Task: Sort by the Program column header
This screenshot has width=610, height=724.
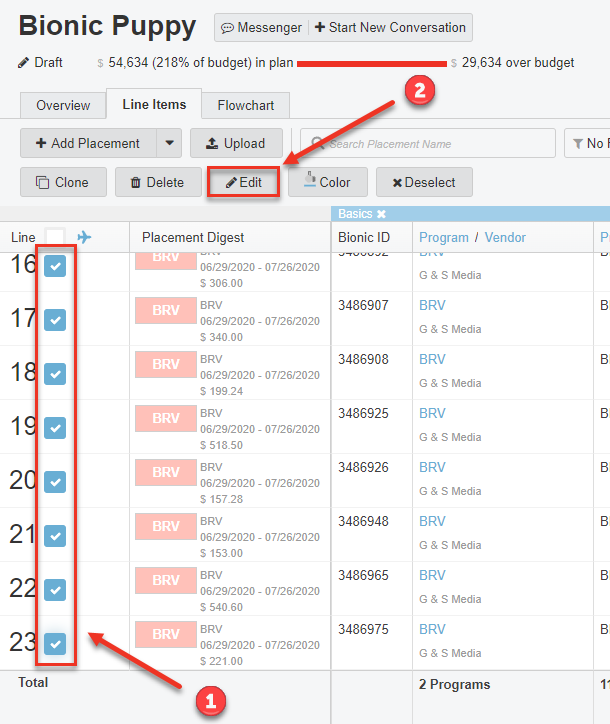Action: (444, 237)
